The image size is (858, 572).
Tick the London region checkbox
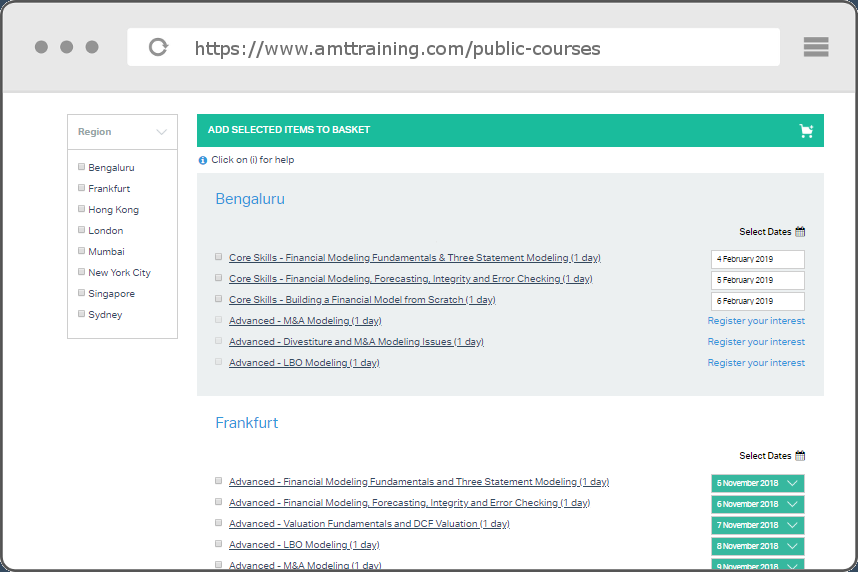(82, 230)
